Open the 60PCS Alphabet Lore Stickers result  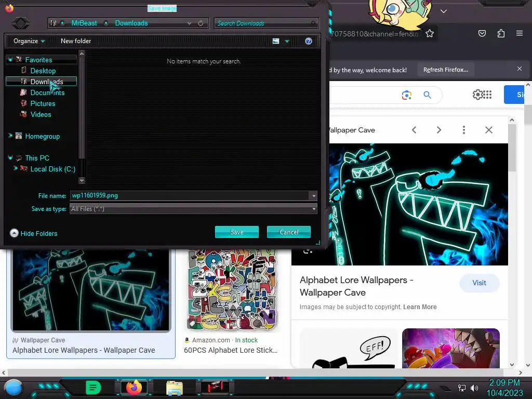[231, 350]
